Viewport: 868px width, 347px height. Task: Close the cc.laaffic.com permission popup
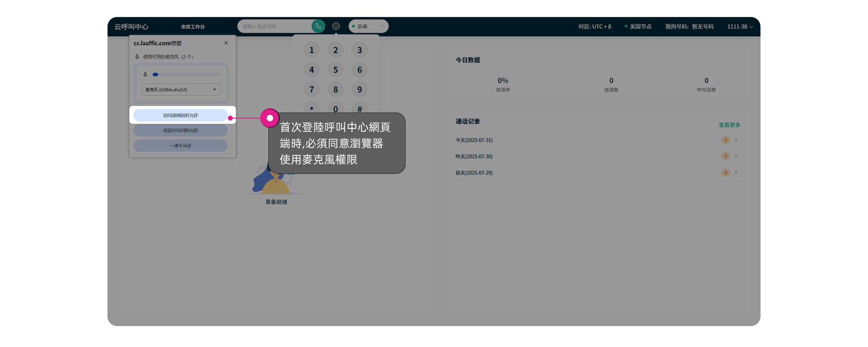tap(226, 43)
